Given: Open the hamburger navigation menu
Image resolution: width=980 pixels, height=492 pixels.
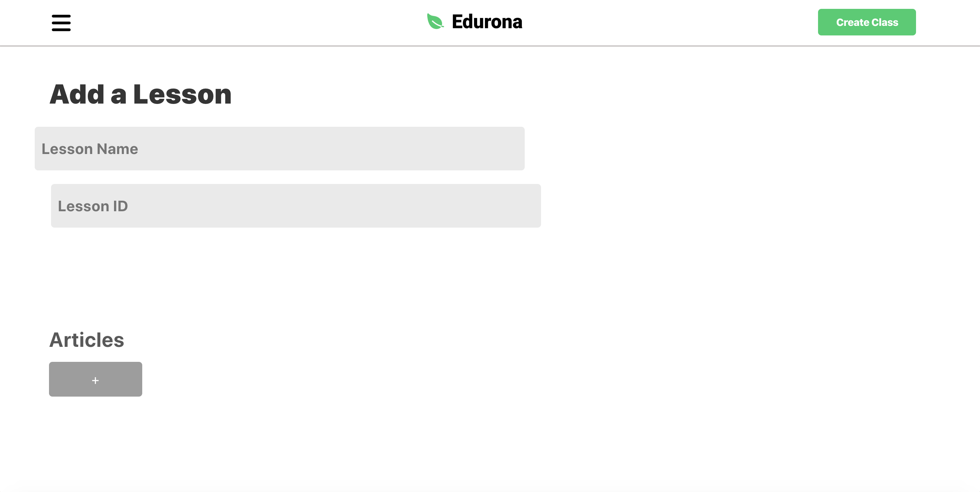Looking at the screenshot, I should pos(61,23).
